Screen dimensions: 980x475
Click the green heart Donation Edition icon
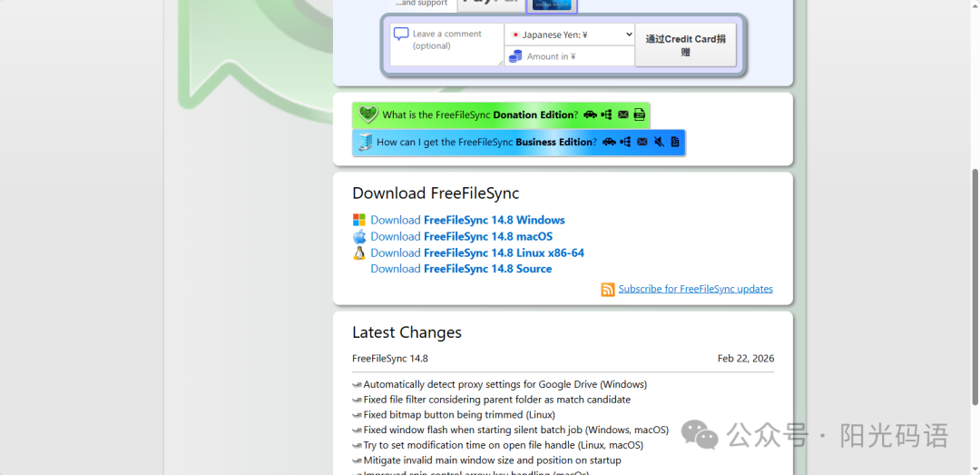click(x=368, y=114)
